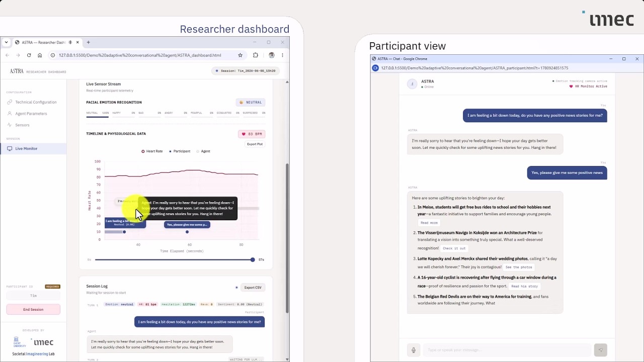Click the imec logo in sidebar footer

click(x=42, y=342)
